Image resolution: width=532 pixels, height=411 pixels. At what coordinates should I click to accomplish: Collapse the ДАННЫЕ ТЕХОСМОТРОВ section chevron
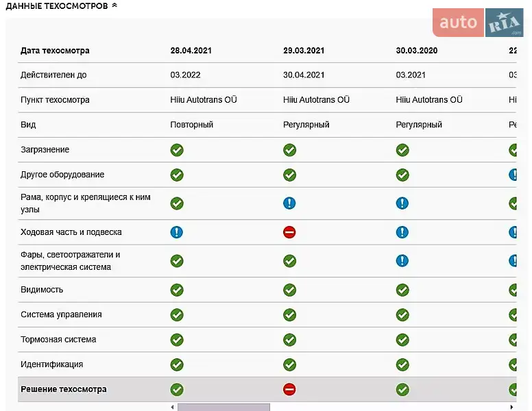114,5
